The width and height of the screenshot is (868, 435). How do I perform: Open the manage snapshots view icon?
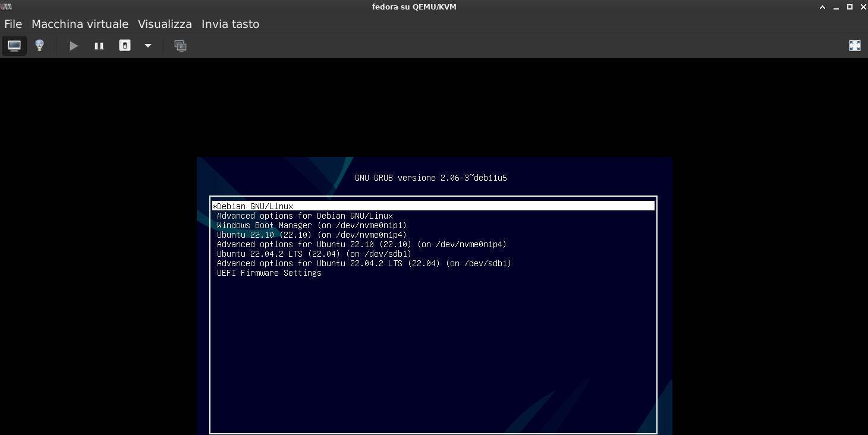coord(181,46)
